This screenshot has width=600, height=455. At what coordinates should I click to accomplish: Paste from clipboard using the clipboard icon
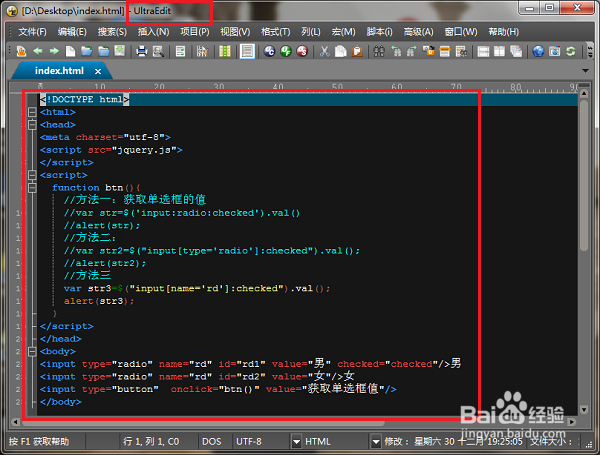[x=357, y=51]
